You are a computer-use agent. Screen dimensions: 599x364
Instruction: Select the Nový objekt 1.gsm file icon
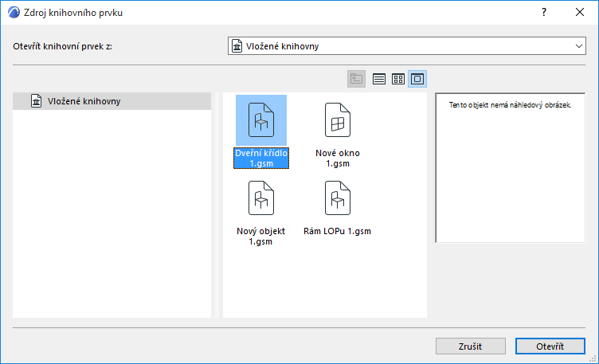click(261, 198)
